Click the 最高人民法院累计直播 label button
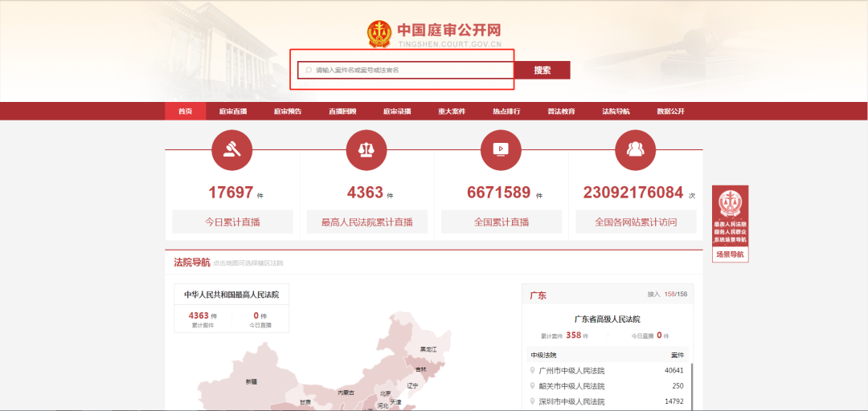Viewport: 868px width, 411px height. pos(367,222)
